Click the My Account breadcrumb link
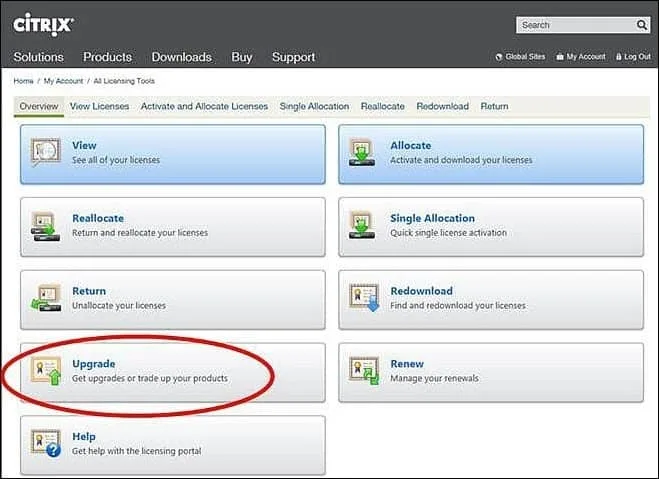The width and height of the screenshot is (659, 479). coord(63,81)
